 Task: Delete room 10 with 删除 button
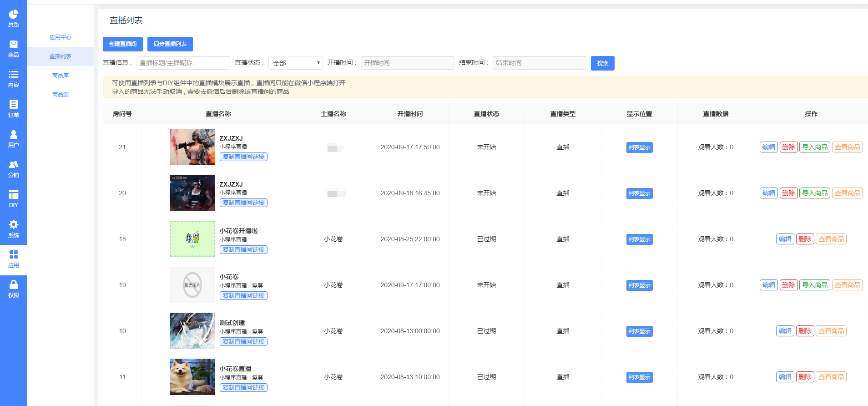pos(805,331)
